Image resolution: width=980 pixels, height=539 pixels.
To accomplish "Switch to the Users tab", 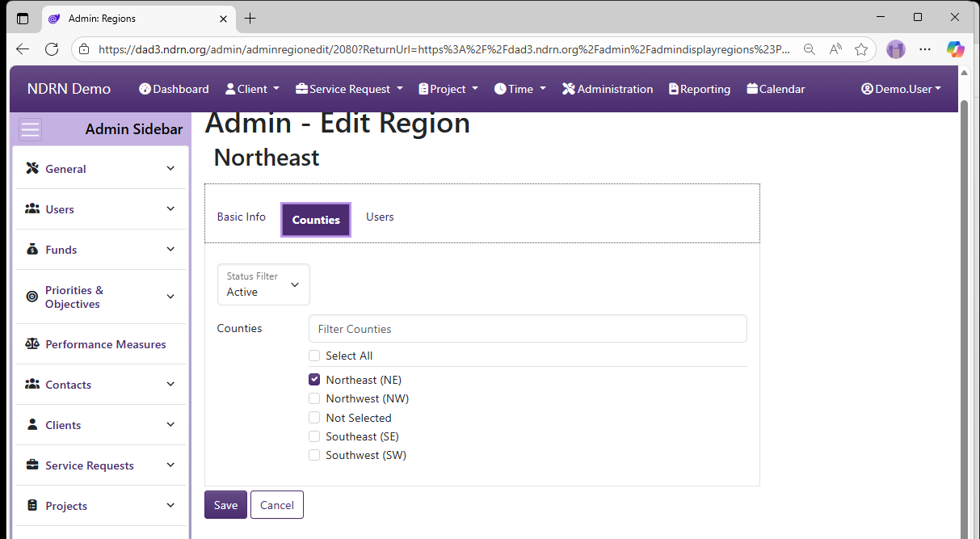I will (380, 217).
